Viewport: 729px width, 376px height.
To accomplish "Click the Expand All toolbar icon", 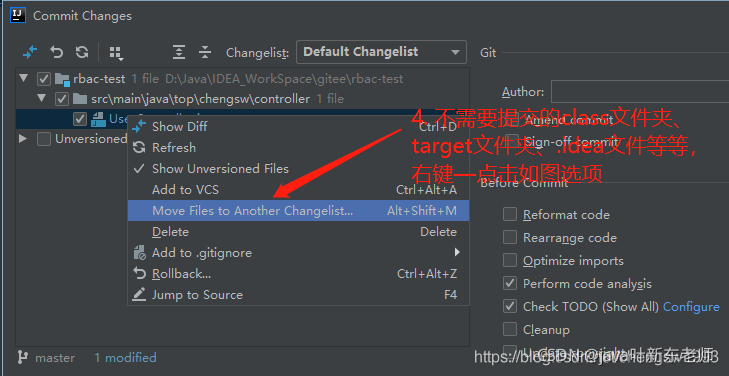I will click(179, 53).
